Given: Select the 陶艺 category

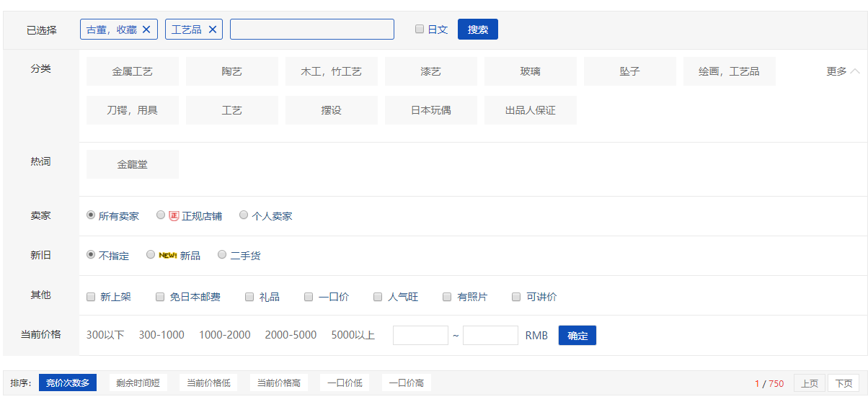Looking at the screenshot, I should [x=232, y=71].
